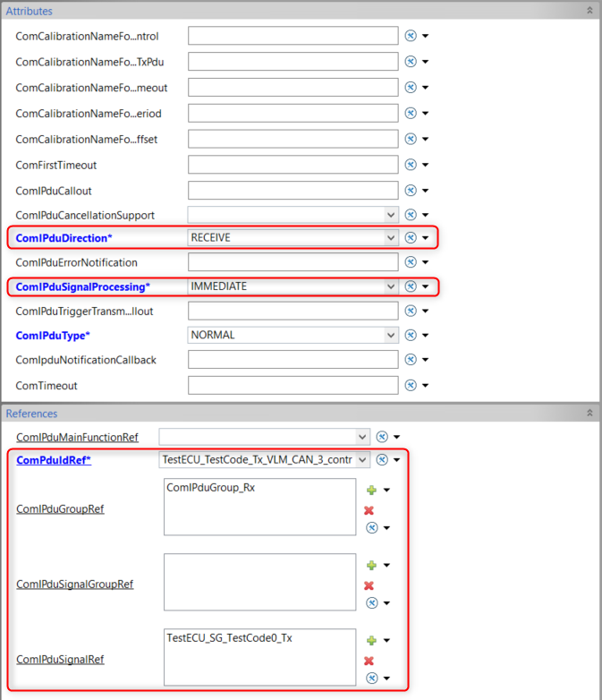Click the References section header title
This screenshot has width=602, height=700.
31,414
